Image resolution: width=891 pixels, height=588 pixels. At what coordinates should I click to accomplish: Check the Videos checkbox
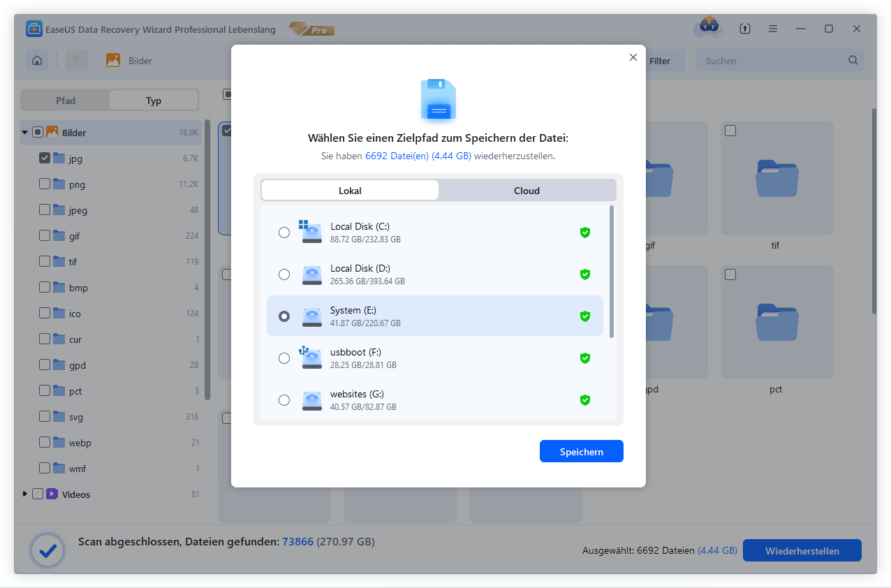point(38,494)
